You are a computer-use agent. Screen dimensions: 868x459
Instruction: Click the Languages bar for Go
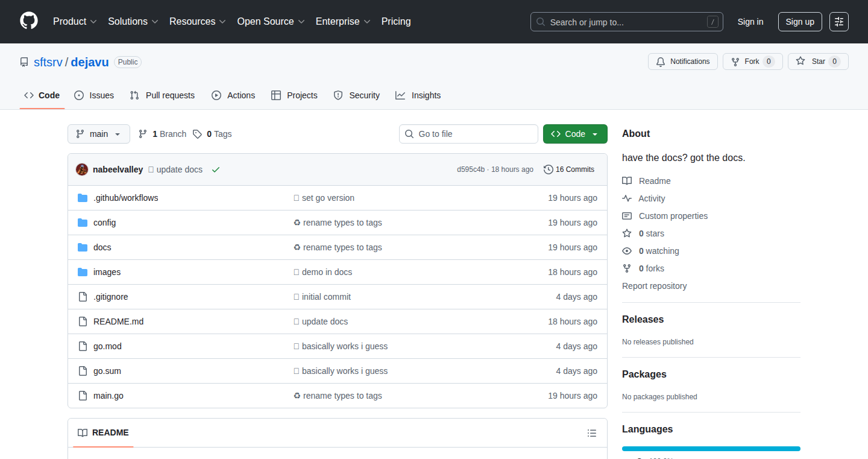[x=711, y=449]
